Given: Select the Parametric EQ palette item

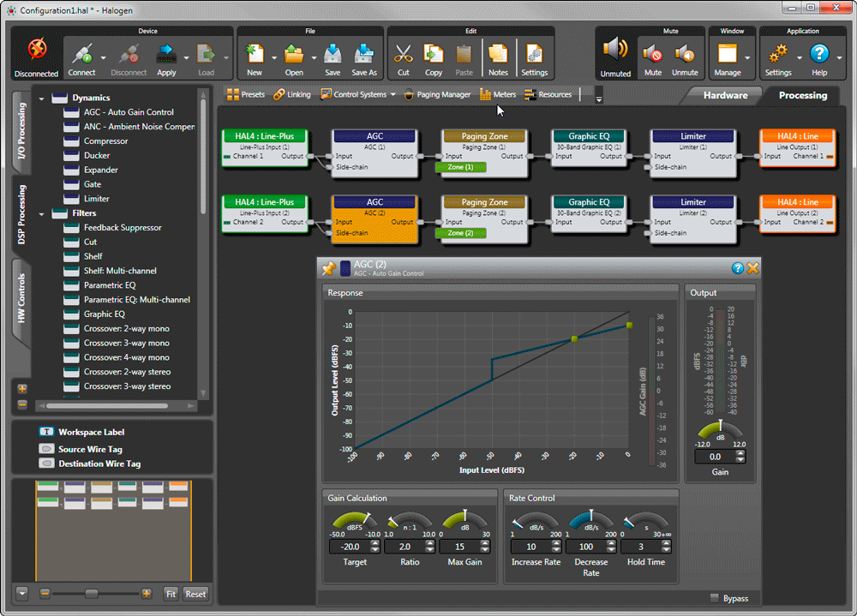Looking at the screenshot, I should pyautogui.click(x=110, y=285).
